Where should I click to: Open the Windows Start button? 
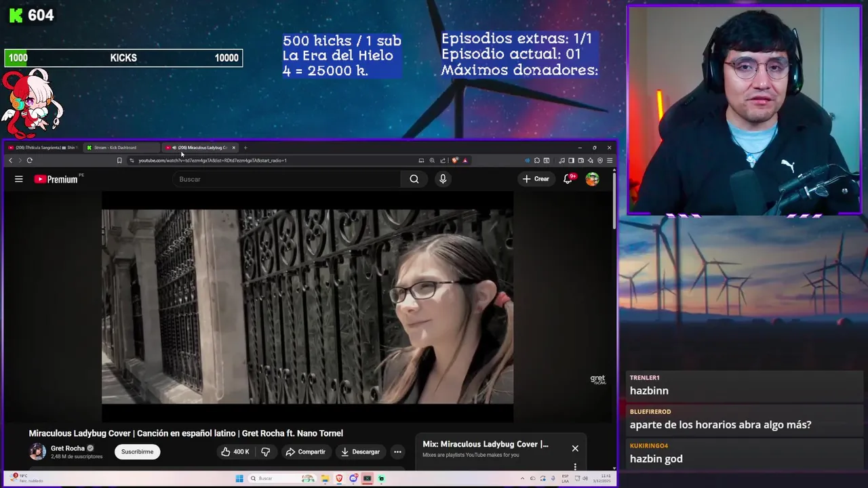pyautogui.click(x=239, y=478)
